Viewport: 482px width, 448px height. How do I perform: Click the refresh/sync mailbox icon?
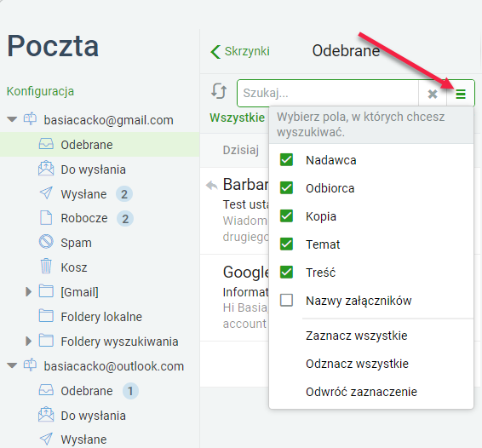219,91
